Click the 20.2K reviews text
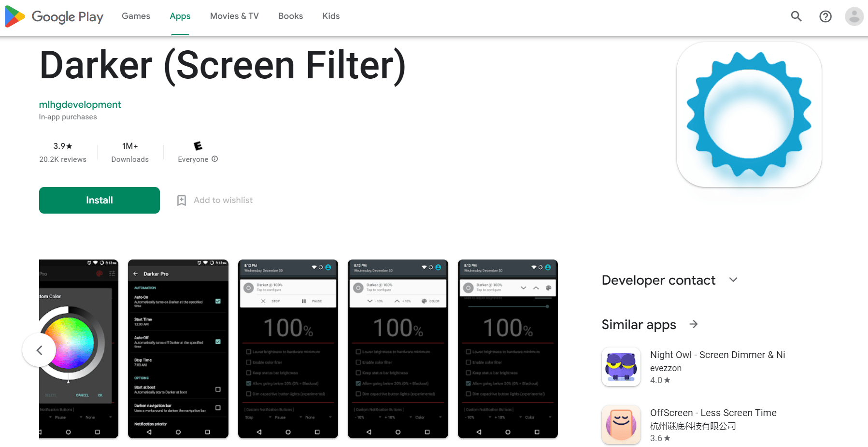868x447 pixels. (x=63, y=159)
